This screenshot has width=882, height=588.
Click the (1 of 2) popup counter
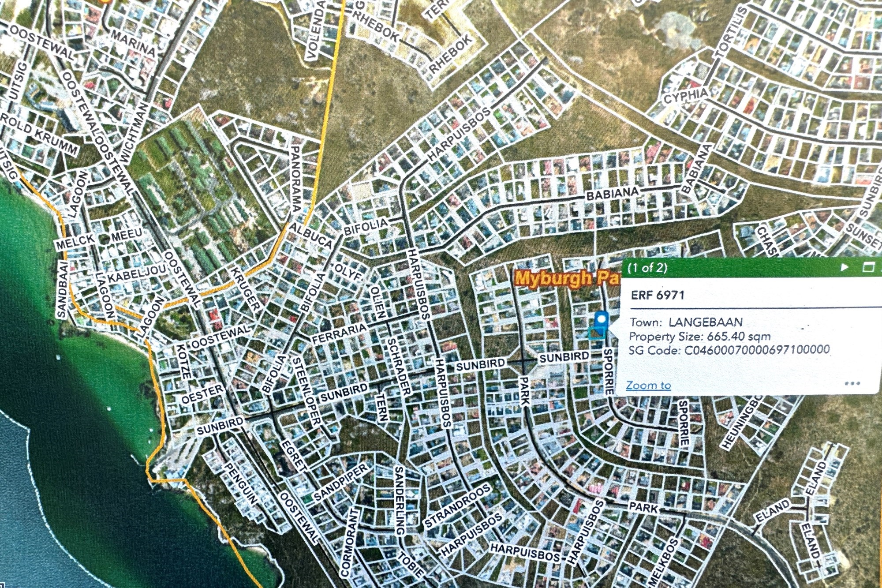click(647, 268)
